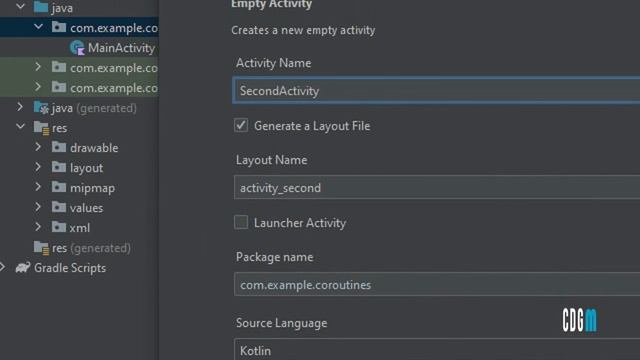Click the mipmap folder icon
The width and height of the screenshot is (640, 360).
(59, 187)
